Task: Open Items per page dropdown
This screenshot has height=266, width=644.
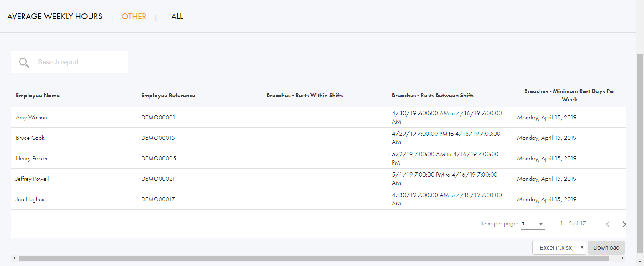Action: [532, 224]
